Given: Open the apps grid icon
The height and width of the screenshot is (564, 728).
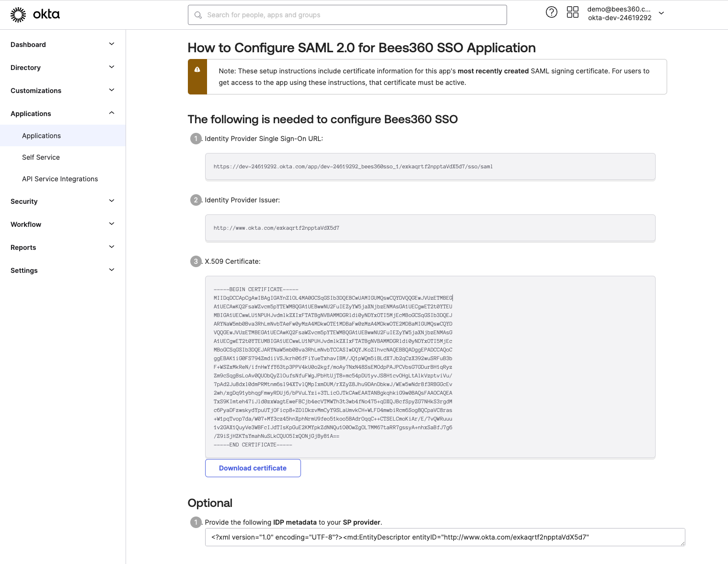Looking at the screenshot, I should click(573, 12).
